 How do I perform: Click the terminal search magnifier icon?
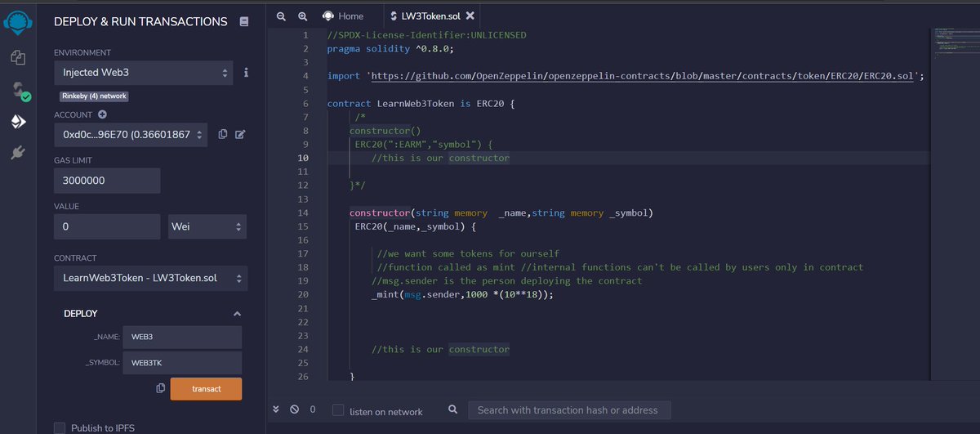[x=452, y=409]
